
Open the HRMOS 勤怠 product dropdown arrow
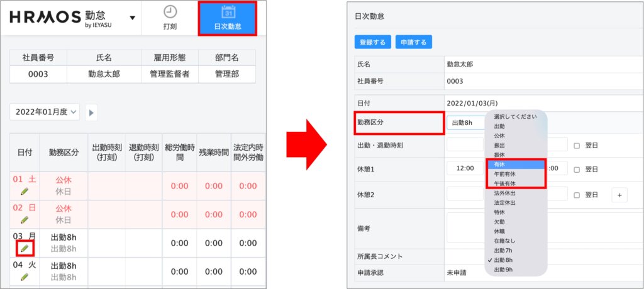pyautogui.click(x=132, y=18)
